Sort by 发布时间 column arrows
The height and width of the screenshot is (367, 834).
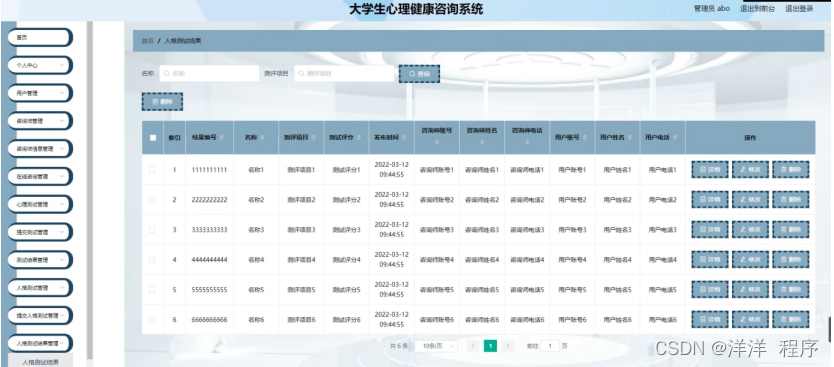pyautogui.click(x=403, y=138)
